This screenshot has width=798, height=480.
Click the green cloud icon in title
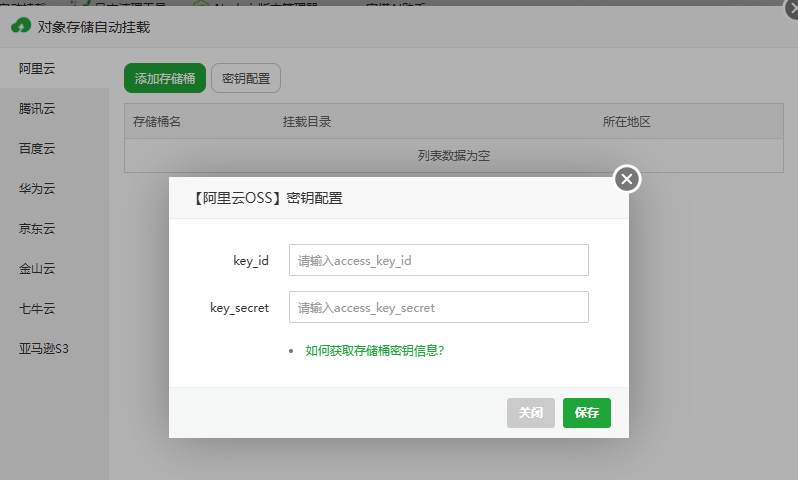click(21, 27)
